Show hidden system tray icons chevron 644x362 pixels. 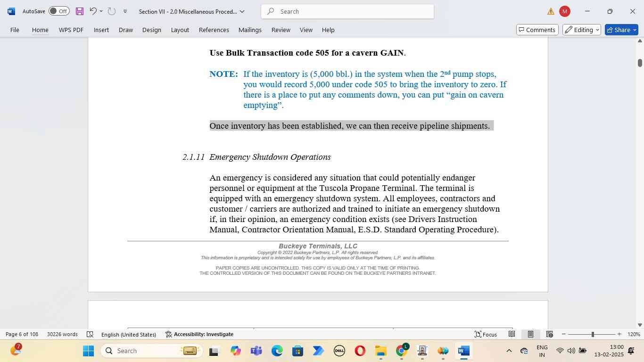(509, 351)
